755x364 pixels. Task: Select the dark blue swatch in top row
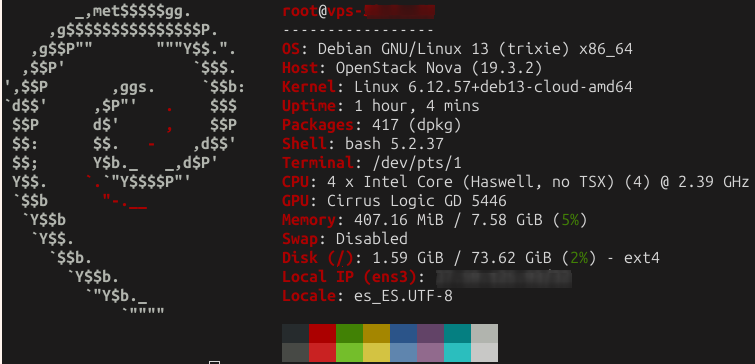(403, 333)
